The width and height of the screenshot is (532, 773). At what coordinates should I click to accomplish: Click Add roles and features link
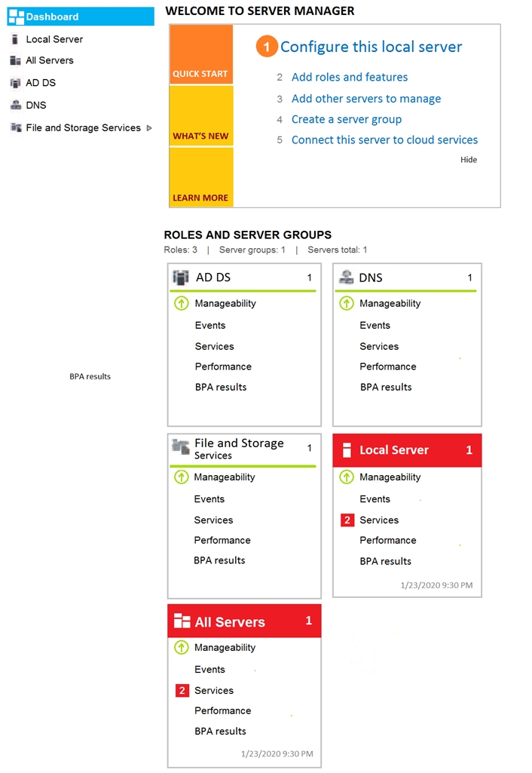point(350,78)
